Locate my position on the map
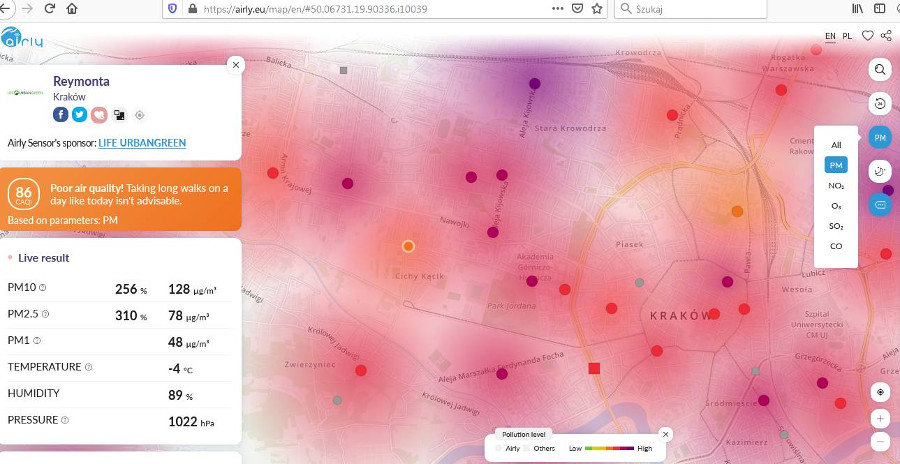This screenshot has width=900, height=464. (880, 392)
